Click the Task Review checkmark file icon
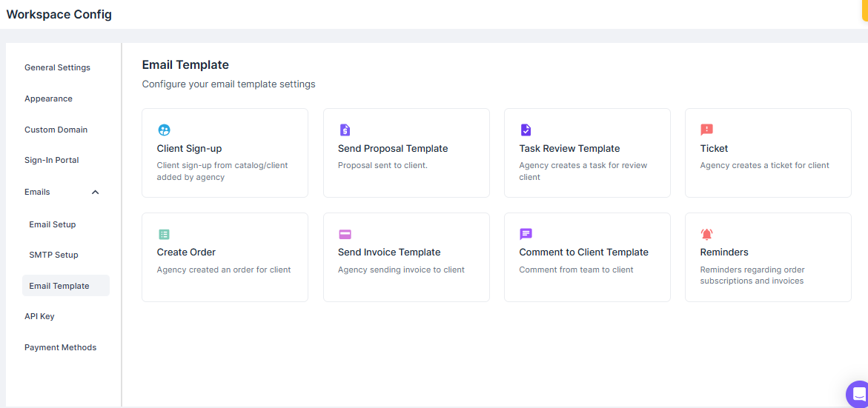The height and width of the screenshot is (408, 868). pyautogui.click(x=526, y=130)
